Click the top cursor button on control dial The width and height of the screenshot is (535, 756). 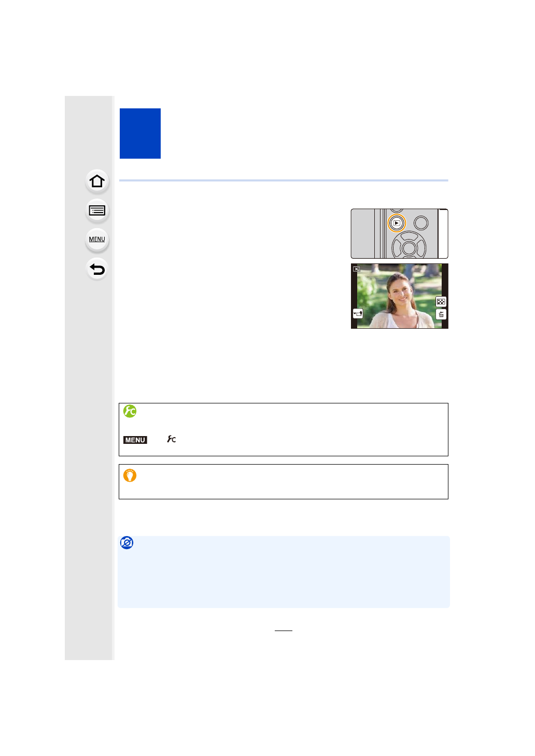pyautogui.click(x=409, y=237)
